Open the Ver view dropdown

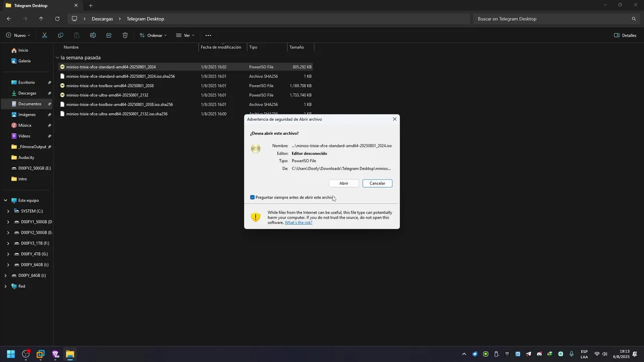tap(185, 35)
